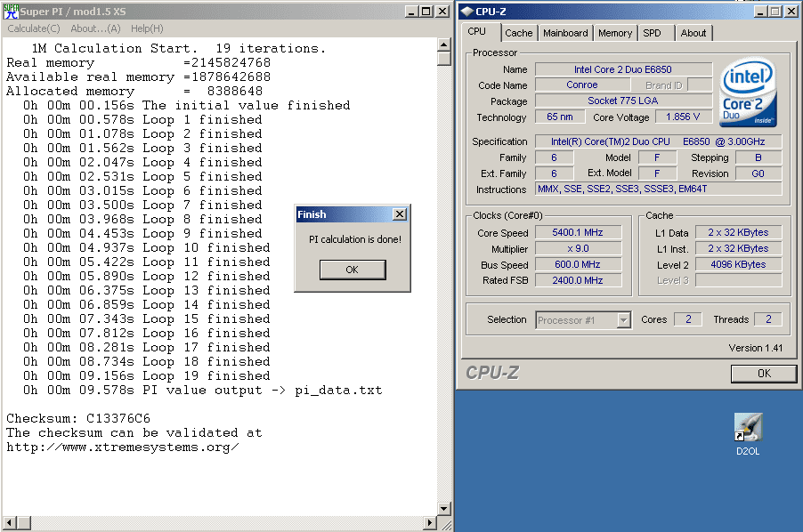Click the 'The initial value finished' line
The width and height of the screenshot is (803, 532).
186,105
